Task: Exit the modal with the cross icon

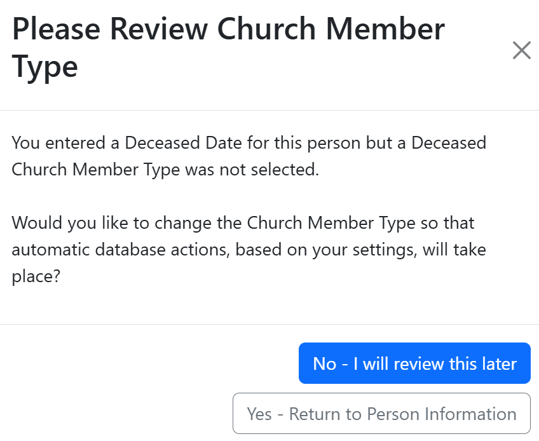Action: point(521,50)
